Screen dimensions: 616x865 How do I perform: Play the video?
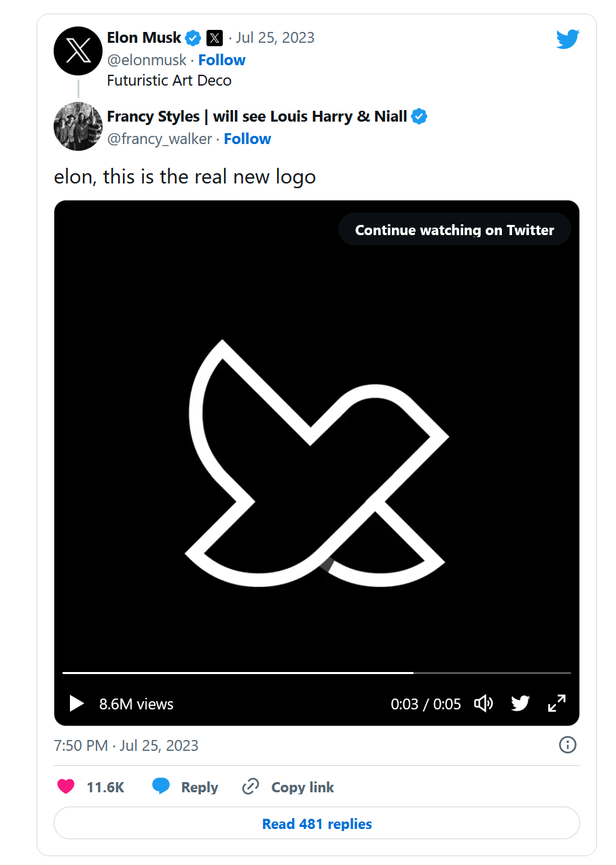[77, 703]
